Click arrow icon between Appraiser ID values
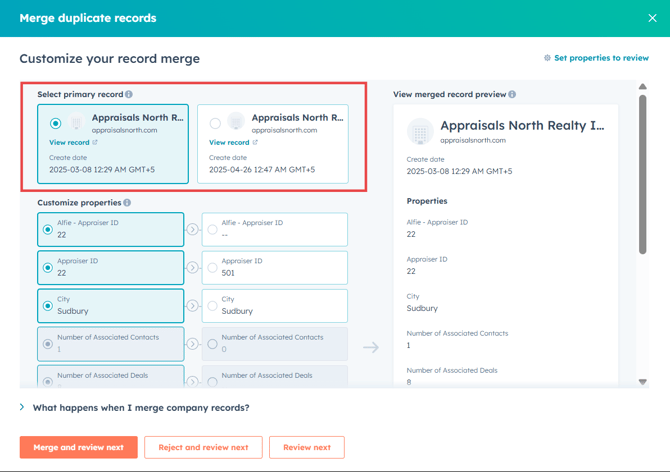This screenshot has height=472, width=670. pos(192,268)
